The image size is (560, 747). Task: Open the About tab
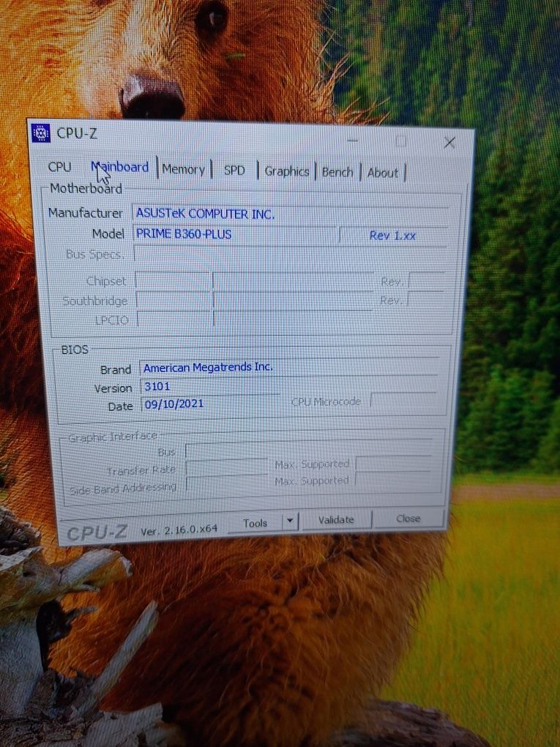(382, 173)
